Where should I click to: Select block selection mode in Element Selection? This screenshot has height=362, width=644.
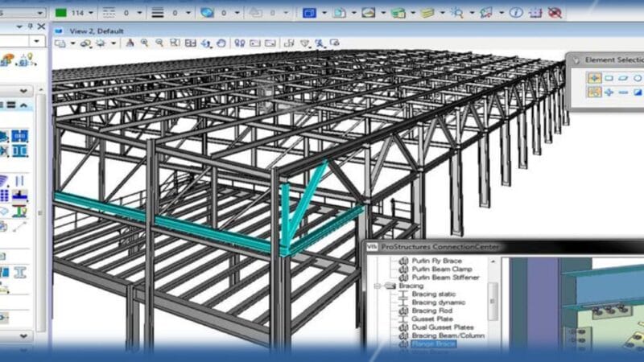point(609,77)
